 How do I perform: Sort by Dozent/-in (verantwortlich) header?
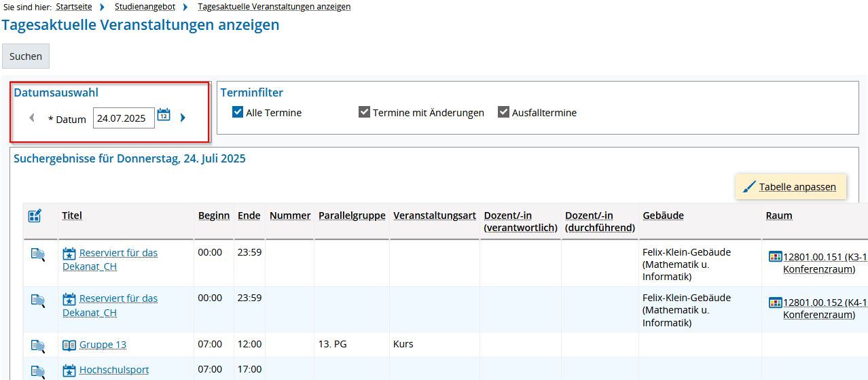pos(520,222)
